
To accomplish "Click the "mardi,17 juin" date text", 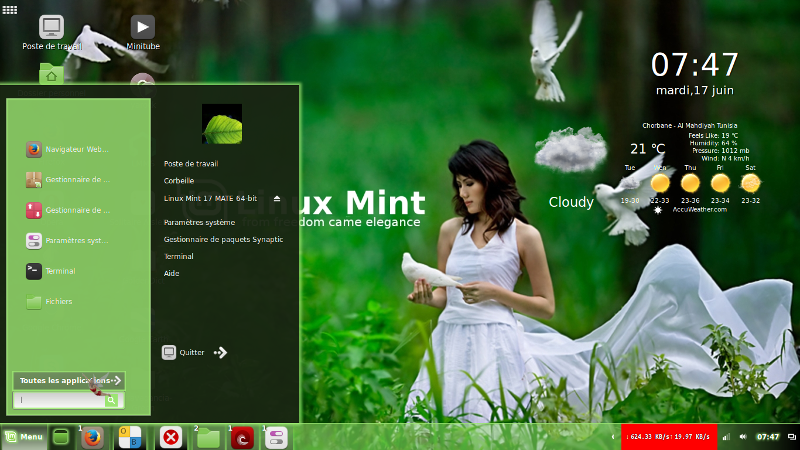I will pos(694,90).
